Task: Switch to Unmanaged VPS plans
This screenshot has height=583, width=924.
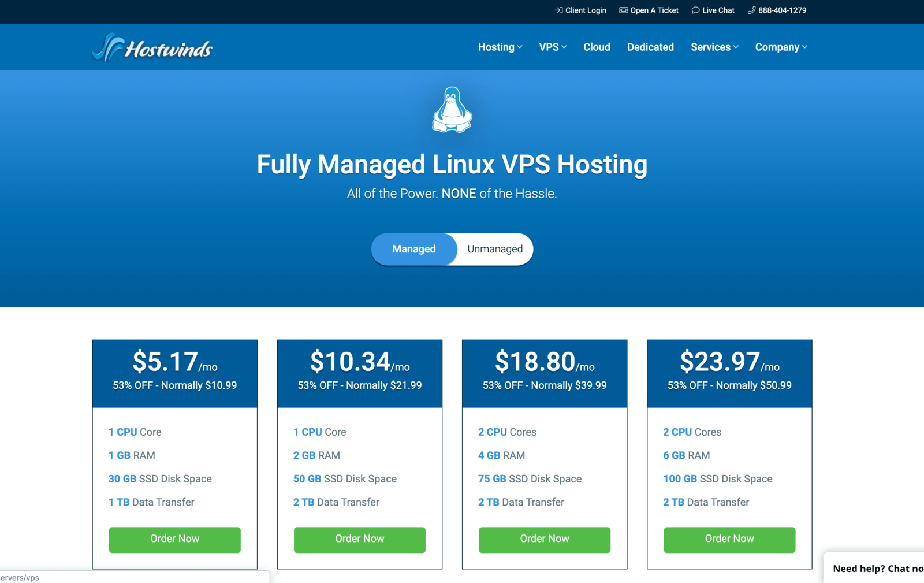Action: pyautogui.click(x=495, y=249)
